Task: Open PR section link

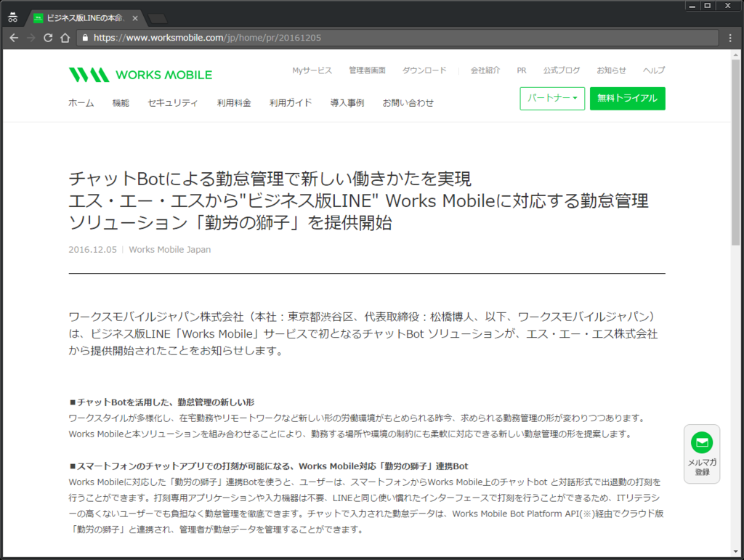Action: click(x=522, y=70)
